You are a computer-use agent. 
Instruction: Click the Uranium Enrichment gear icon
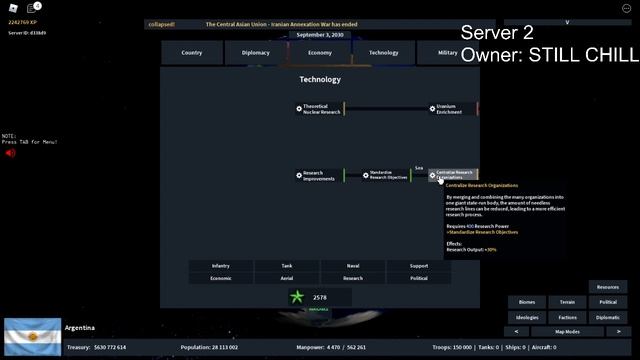tap(432, 109)
